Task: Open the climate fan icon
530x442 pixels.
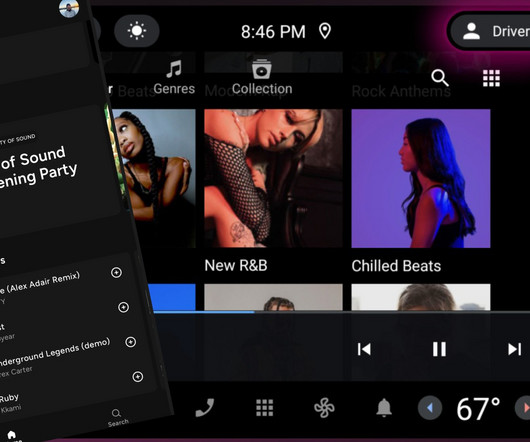Action: click(x=324, y=408)
